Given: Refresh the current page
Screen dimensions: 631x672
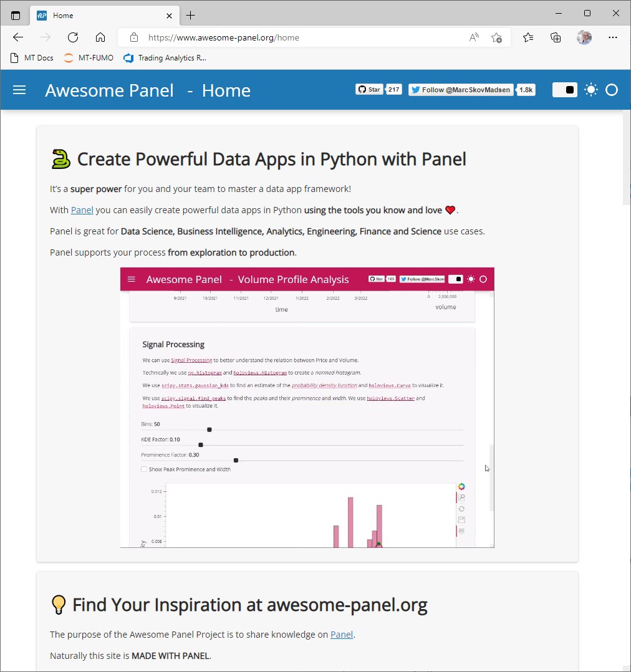Looking at the screenshot, I should pyautogui.click(x=73, y=37).
